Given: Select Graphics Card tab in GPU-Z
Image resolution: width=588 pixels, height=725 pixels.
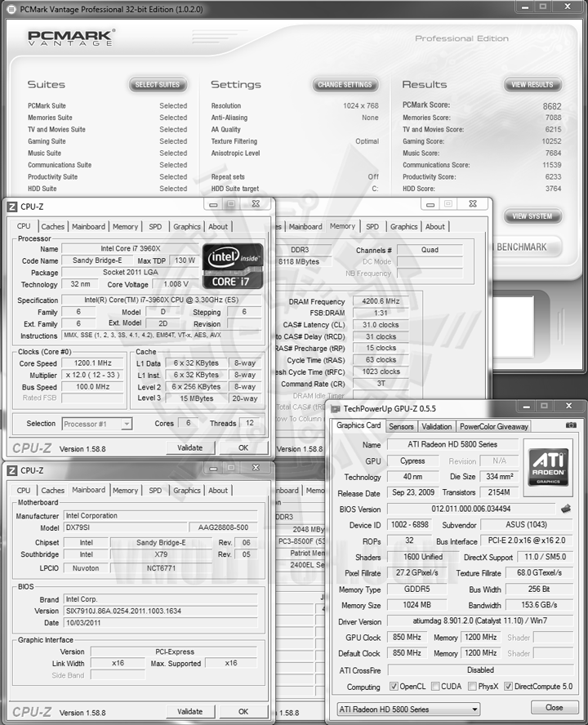Looking at the screenshot, I should coord(358,425).
